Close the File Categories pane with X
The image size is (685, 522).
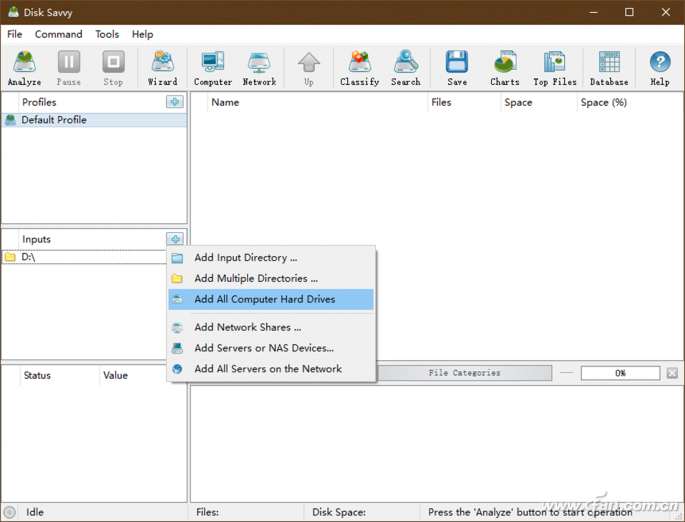[x=672, y=373]
